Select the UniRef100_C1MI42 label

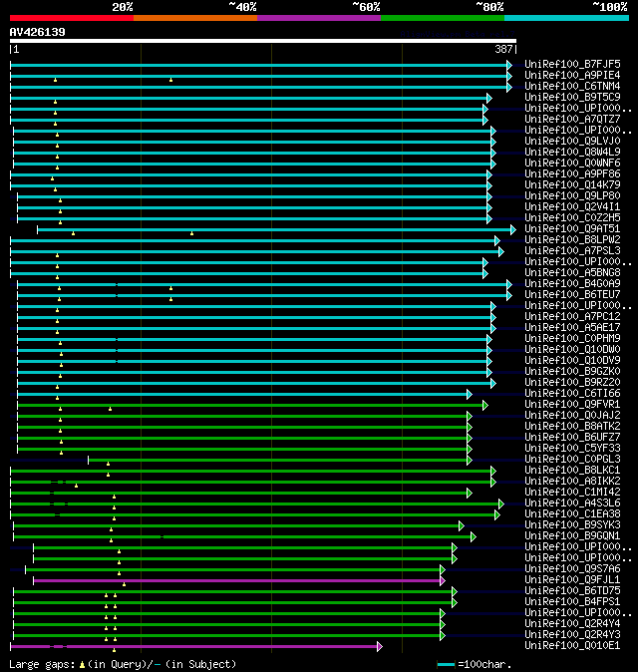click(572, 492)
